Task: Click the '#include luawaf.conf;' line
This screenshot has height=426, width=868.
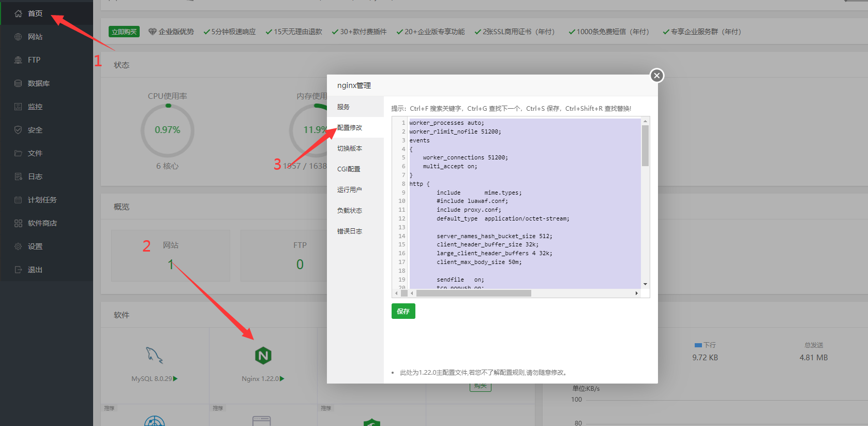Action: (x=472, y=201)
